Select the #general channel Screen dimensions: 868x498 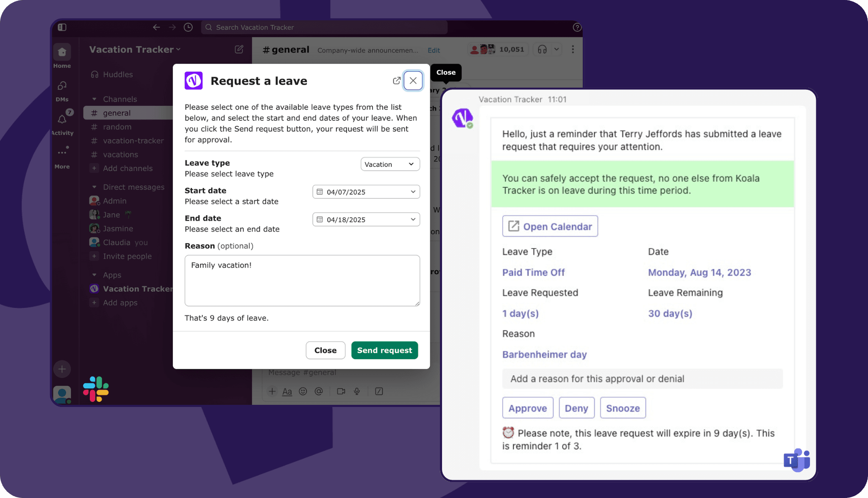point(128,113)
